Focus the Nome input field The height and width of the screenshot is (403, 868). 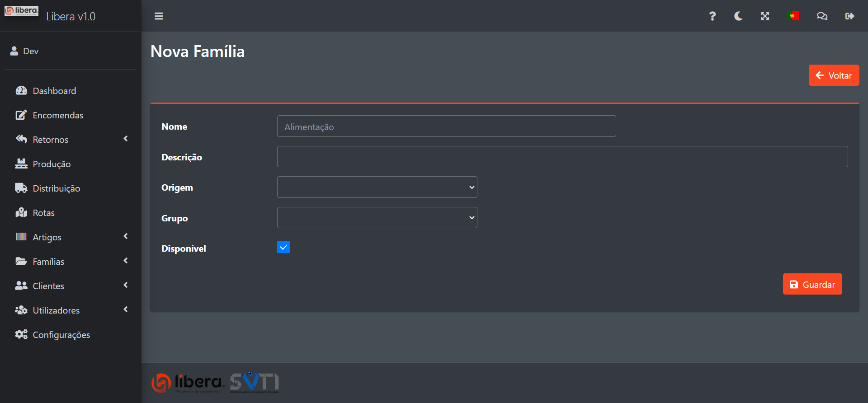[x=446, y=127]
